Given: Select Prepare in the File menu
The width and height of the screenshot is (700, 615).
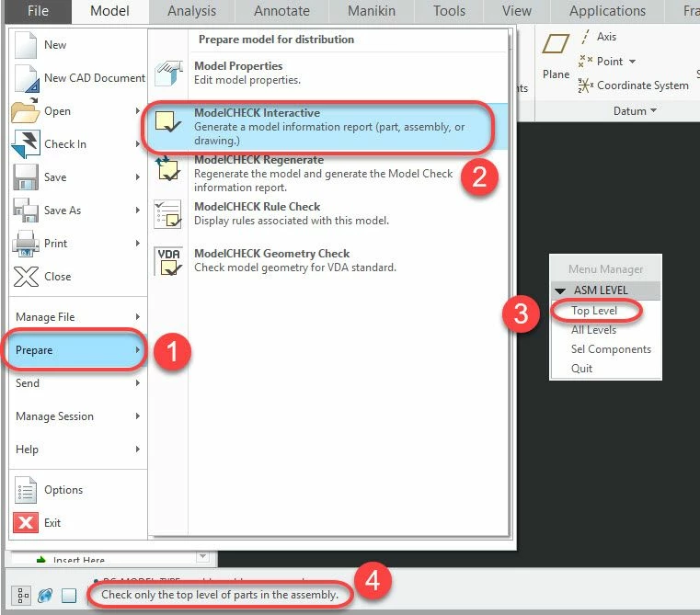Looking at the screenshot, I should tap(77, 350).
